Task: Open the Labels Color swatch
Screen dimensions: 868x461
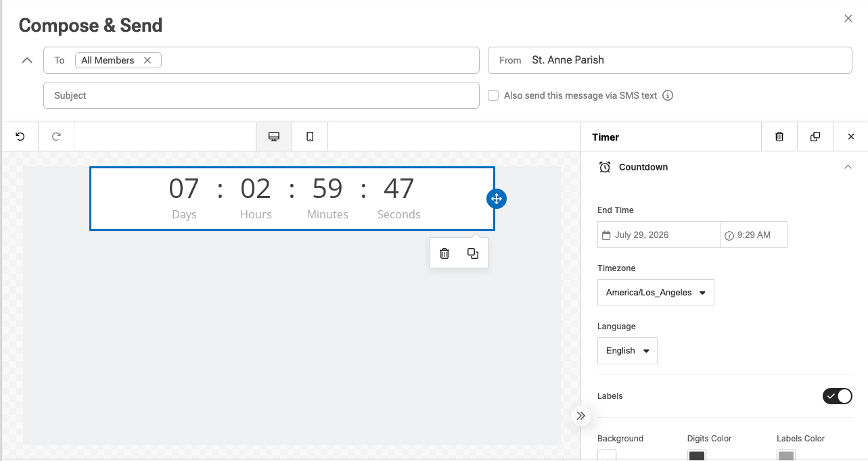Action: [x=786, y=455]
